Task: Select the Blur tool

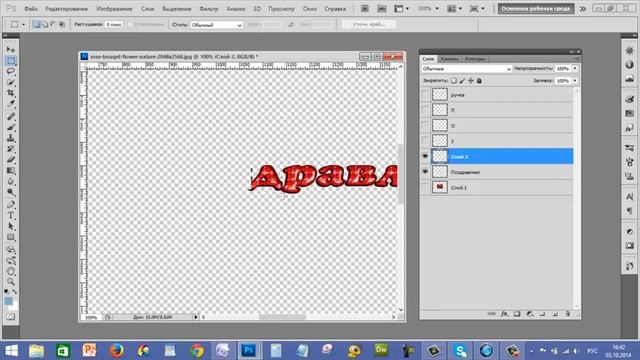Action: 11,181
